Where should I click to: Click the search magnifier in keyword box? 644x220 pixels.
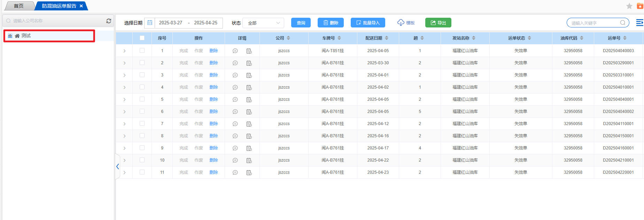(x=623, y=23)
